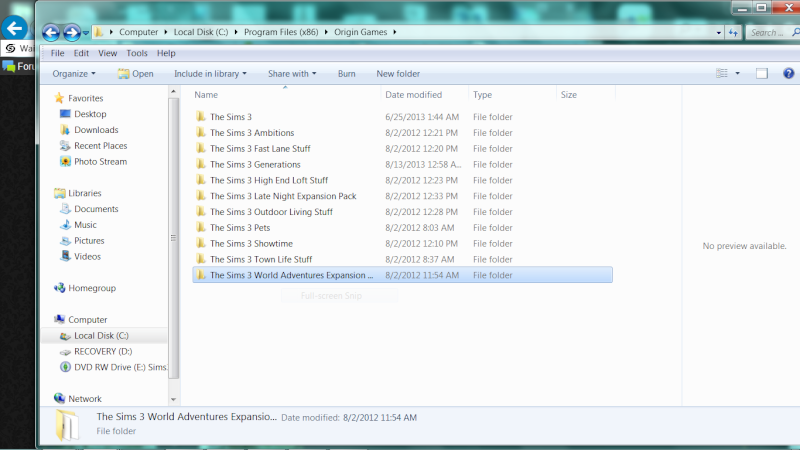
Task: Open the View menu
Action: point(107,53)
